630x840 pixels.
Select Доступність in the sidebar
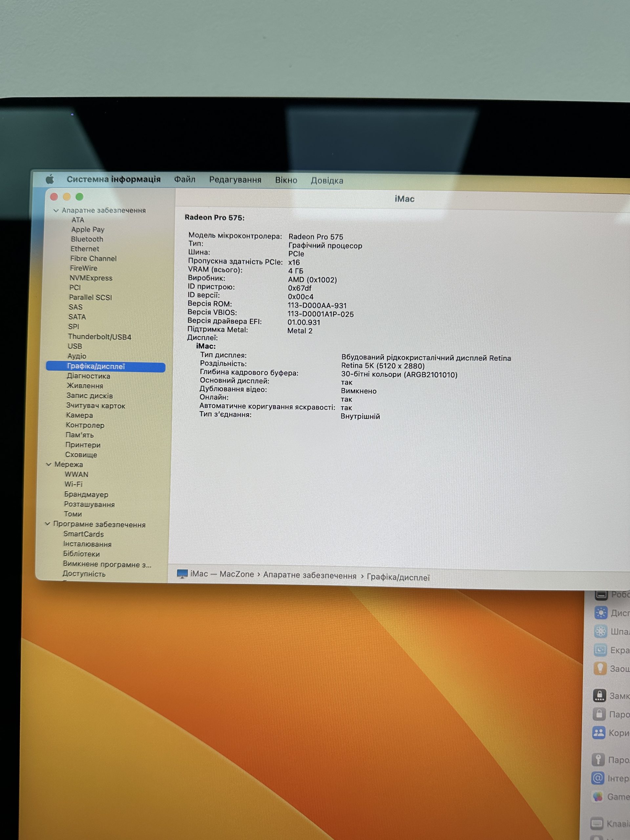(x=84, y=574)
